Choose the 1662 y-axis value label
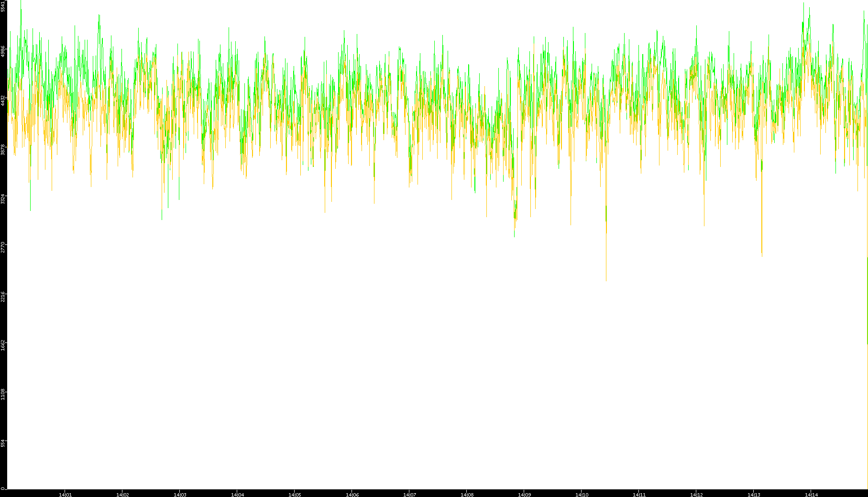This screenshot has width=868, height=497. tap(3, 345)
